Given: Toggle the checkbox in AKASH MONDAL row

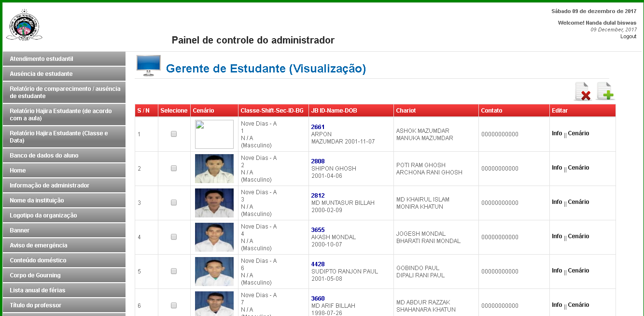Looking at the screenshot, I should click(174, 237).
